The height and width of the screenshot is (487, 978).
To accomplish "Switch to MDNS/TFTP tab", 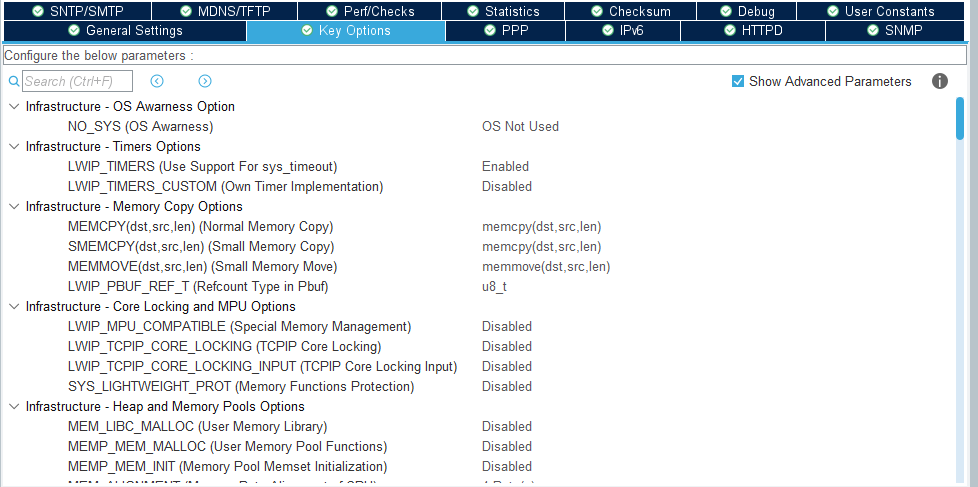I will 225,11.
